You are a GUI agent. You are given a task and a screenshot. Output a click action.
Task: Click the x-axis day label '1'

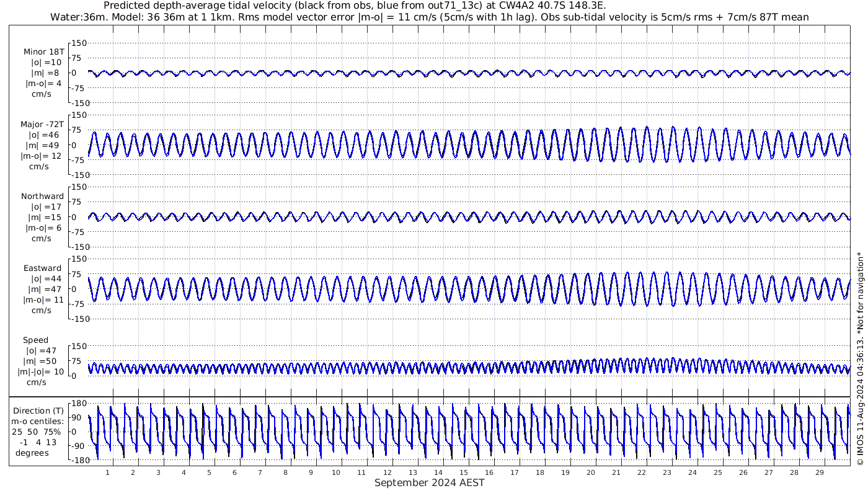[108, 472]
